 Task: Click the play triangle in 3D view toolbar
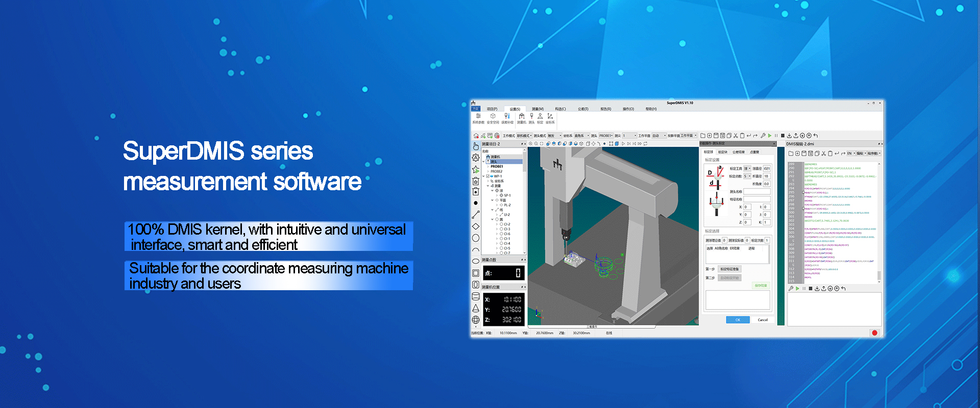pos(623,144)
